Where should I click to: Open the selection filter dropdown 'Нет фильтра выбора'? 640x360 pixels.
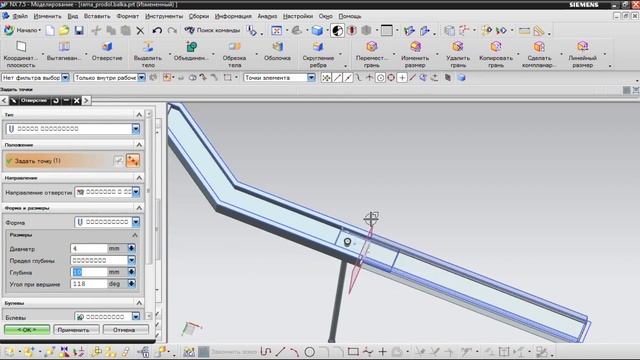pyautogui.click(x=36, y=78)
